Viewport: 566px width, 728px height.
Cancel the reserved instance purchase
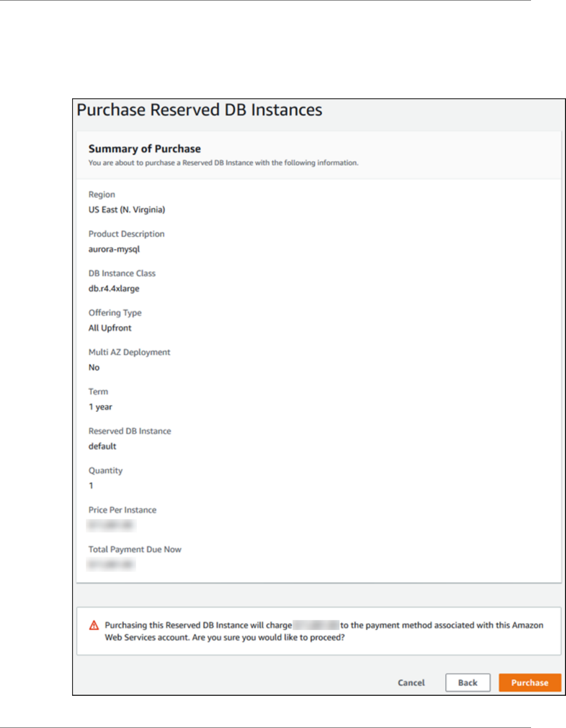point(411,683)
